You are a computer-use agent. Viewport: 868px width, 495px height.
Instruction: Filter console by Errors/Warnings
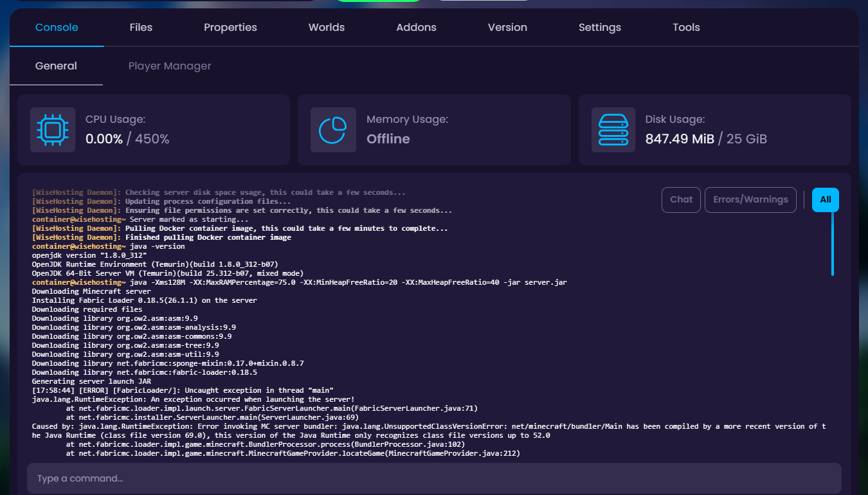(x=750, y=200)
